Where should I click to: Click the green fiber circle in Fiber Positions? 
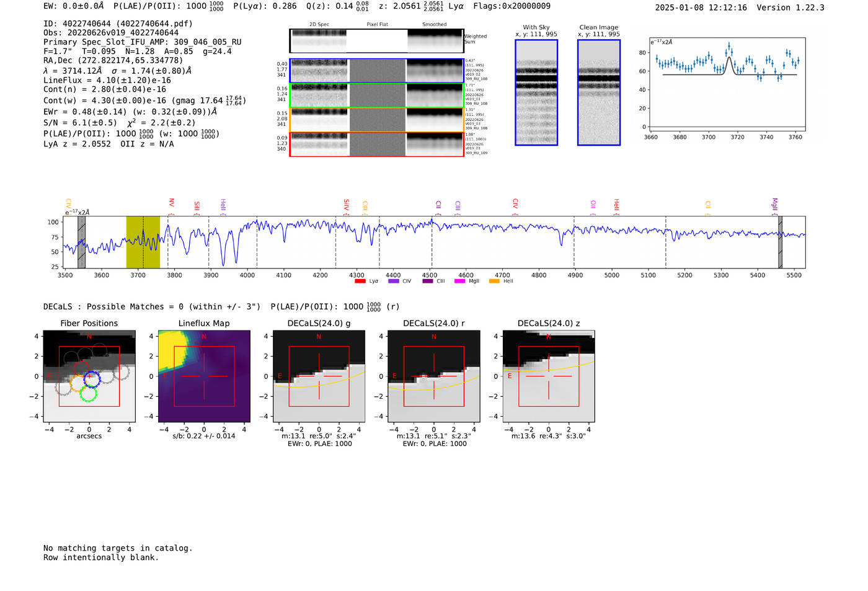89,393
